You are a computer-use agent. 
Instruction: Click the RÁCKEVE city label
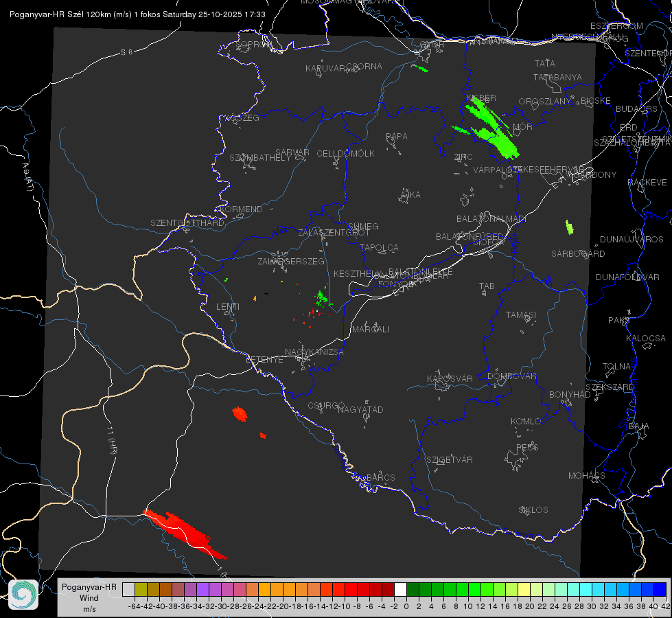pyautogui.click(x=647, y=183)
